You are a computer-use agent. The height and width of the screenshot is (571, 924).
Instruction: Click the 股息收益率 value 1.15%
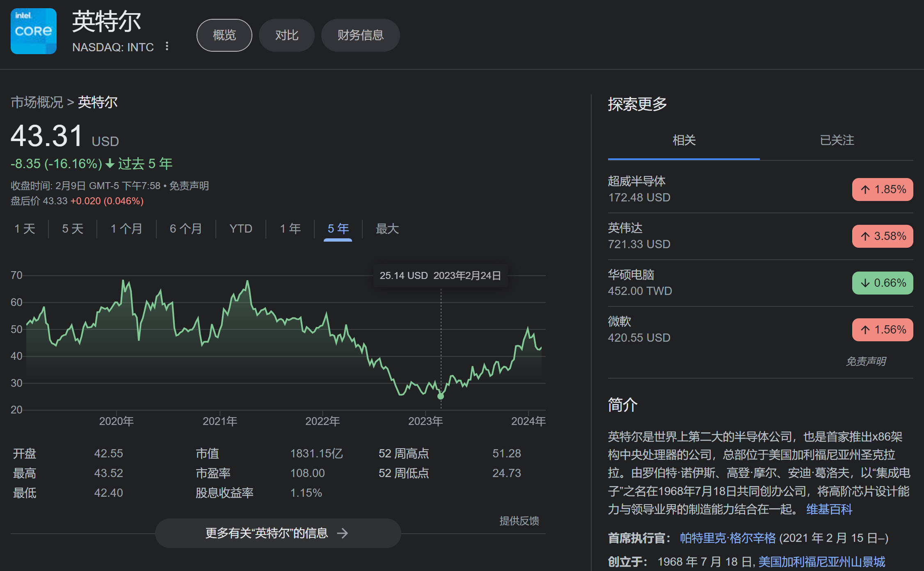coord(306,493)
